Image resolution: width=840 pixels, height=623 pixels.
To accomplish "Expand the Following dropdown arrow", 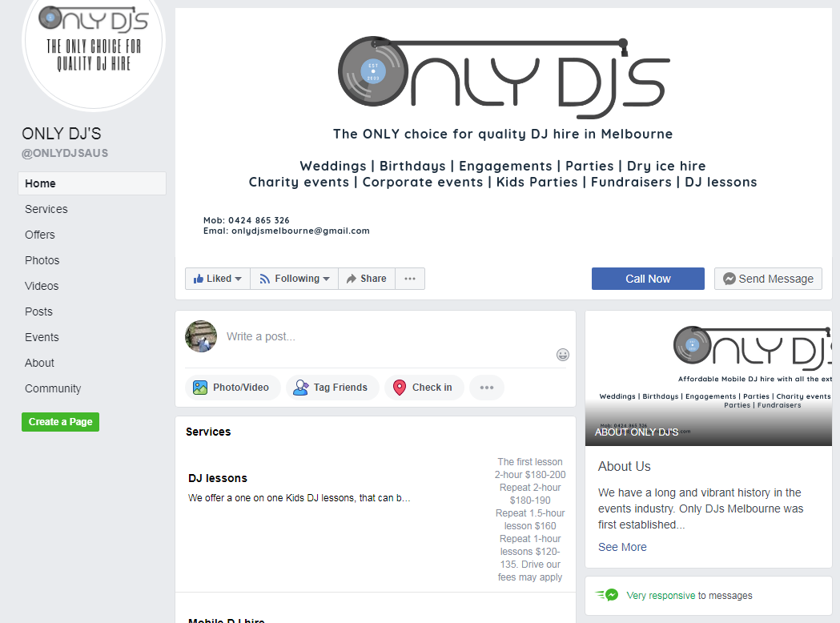I will point(326,279).
